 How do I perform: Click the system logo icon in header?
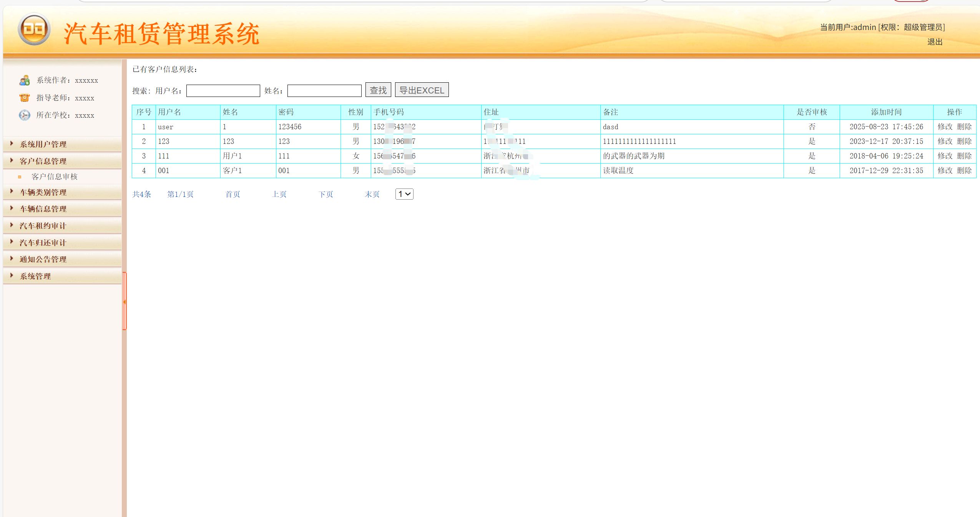click(34, 29)
